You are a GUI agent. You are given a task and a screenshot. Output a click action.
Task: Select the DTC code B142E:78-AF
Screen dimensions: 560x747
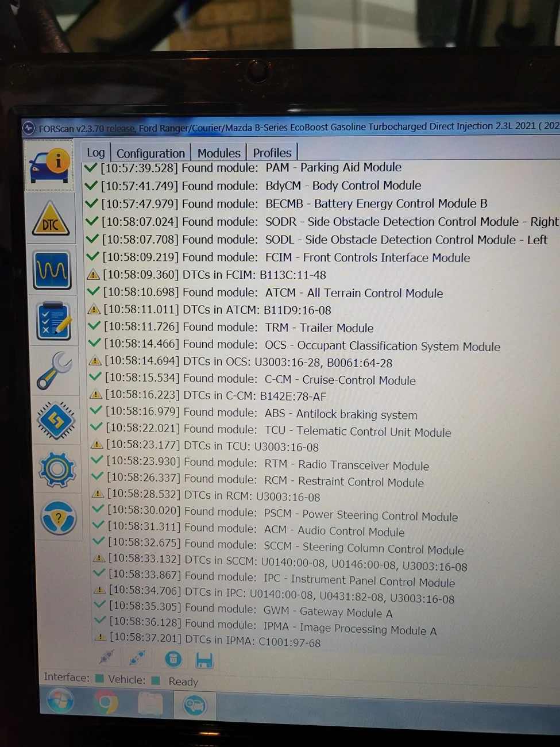point(293,396)
